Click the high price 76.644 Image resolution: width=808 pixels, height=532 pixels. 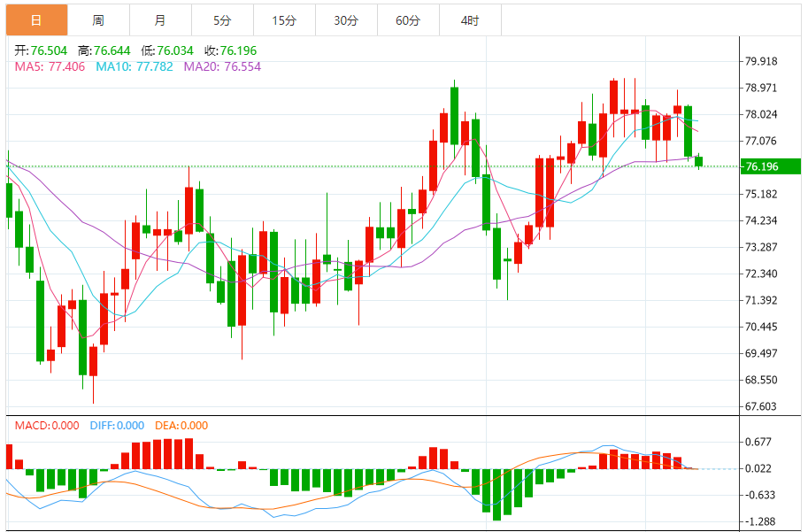(x=112, y=50)
